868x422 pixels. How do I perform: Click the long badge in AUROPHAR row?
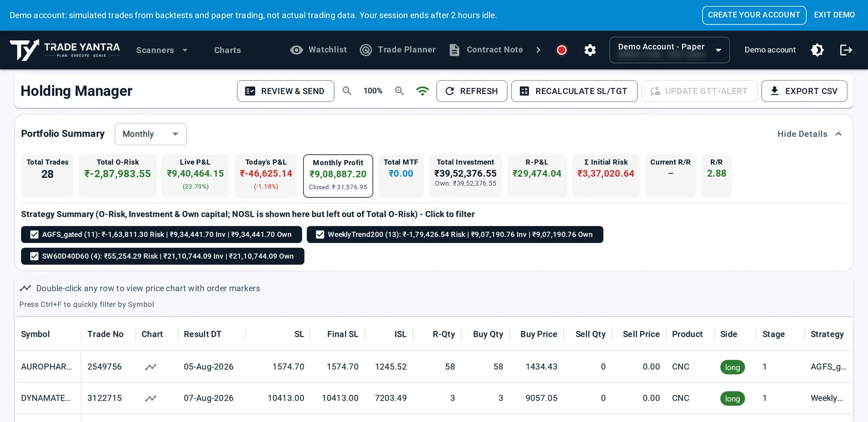[732, 367]
